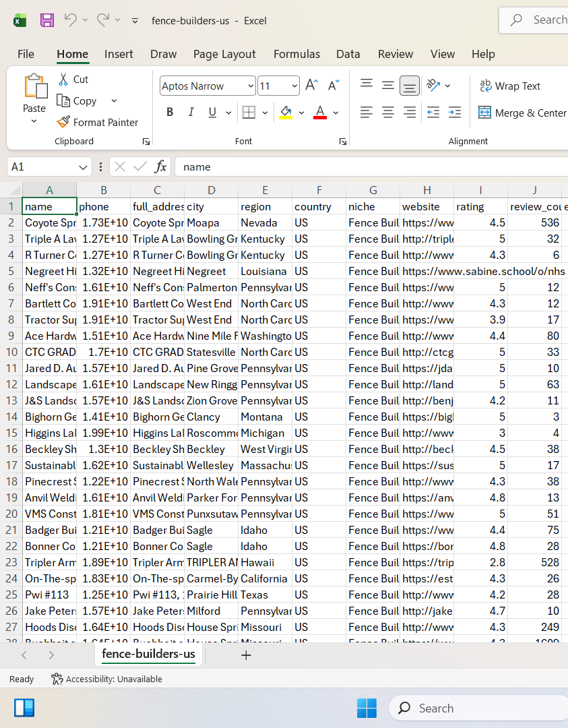568x728 pixels.
Task: Click Cut in the Clipboard group
Action: point(74,80)
